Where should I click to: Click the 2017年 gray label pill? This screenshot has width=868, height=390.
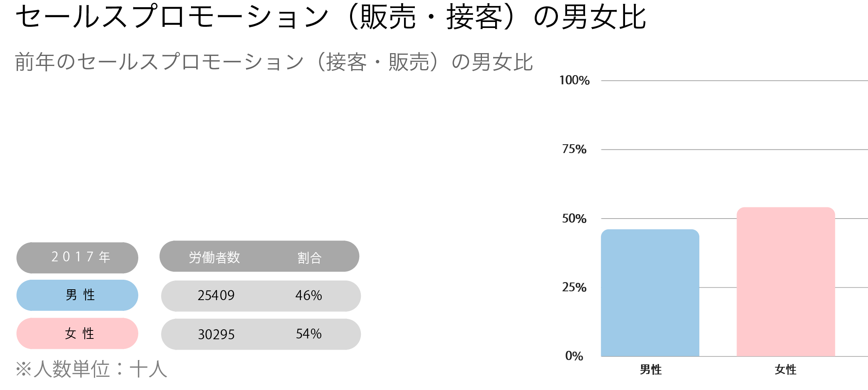pos(77,258)
